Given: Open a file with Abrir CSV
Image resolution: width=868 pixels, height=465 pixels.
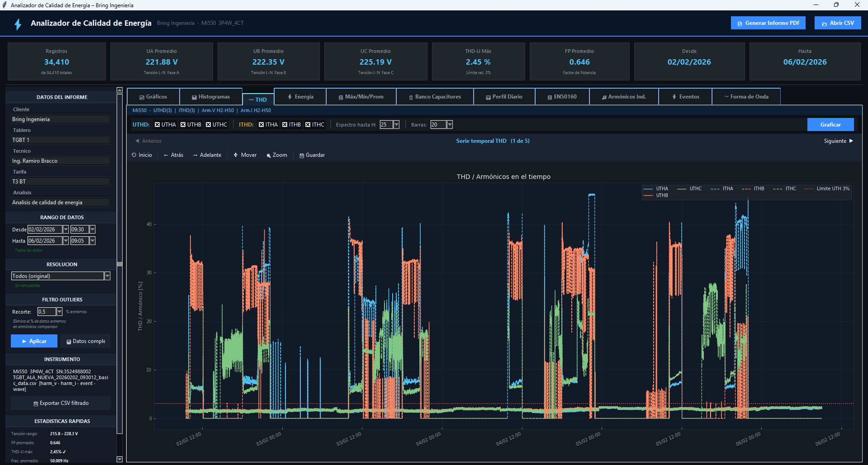Looking at the screenshot, I should click(837, 23).
